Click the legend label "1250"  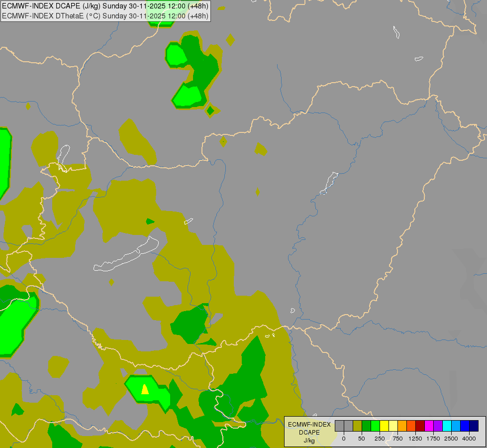[x=415, y=439]
